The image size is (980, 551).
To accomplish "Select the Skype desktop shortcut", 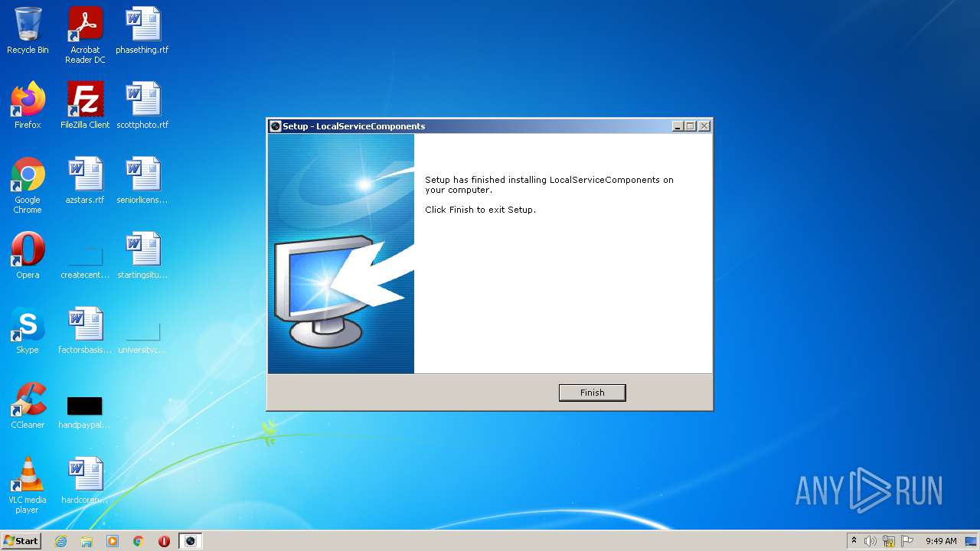I will pos(28,331).
